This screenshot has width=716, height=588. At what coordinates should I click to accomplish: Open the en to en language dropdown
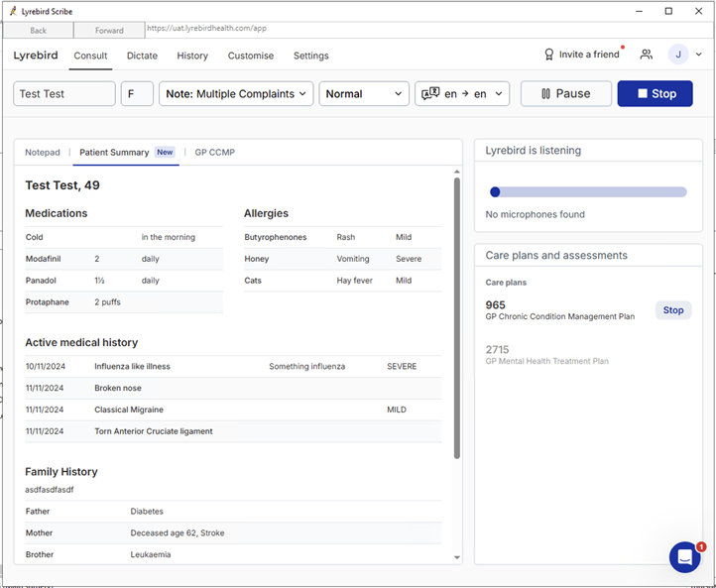point(462,93)
